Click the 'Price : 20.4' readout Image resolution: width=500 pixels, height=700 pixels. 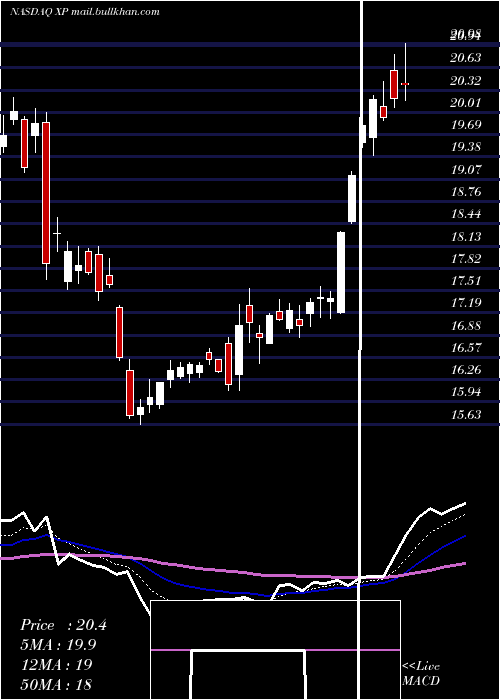pyautogui.click(x=63, y=625)
